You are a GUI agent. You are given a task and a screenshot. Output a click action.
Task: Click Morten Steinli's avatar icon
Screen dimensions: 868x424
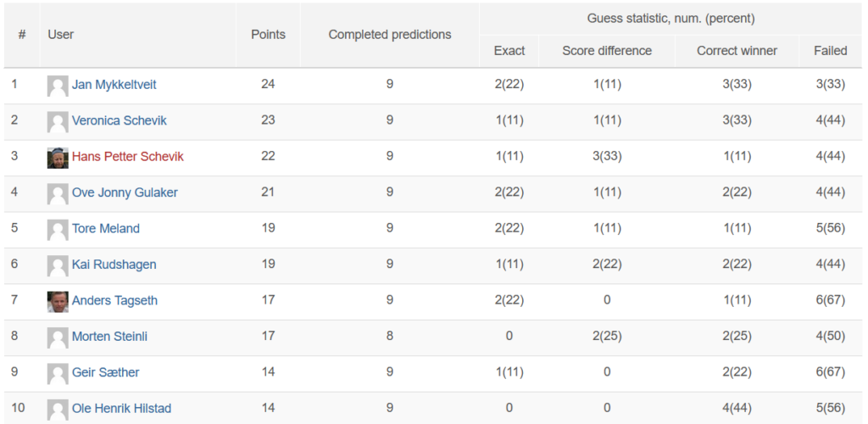click(58, 338)
